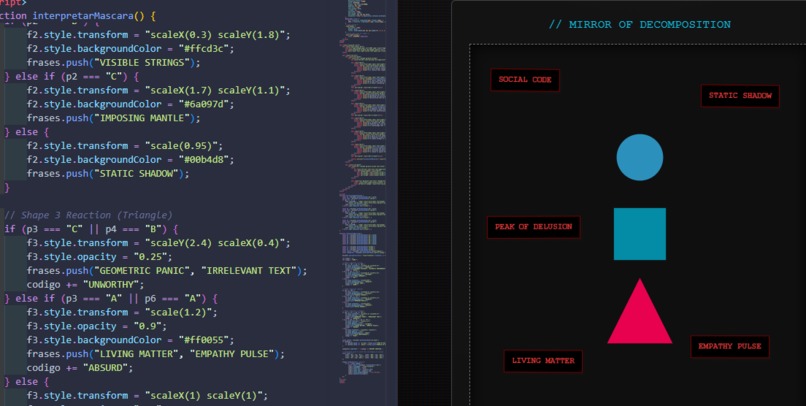Click the "scaleX(0.3) scaleY(1.8)" value

pos(215,34)
